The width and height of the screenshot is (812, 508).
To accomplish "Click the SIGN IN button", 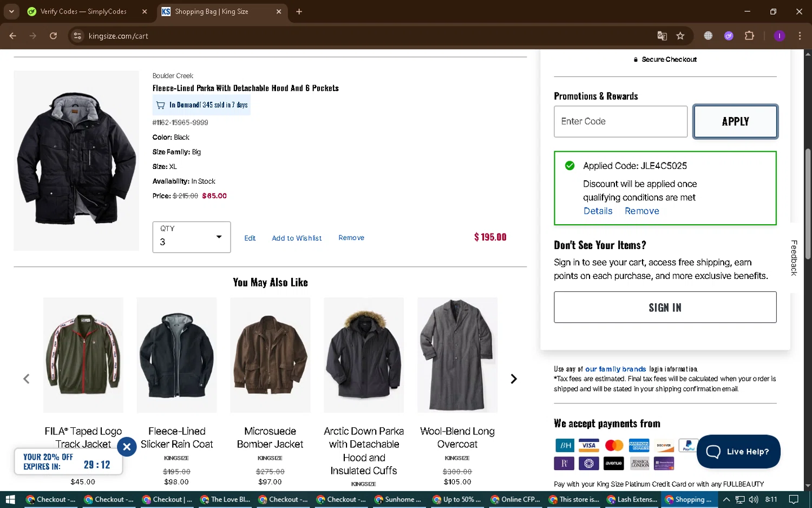I will pos(665,308).
